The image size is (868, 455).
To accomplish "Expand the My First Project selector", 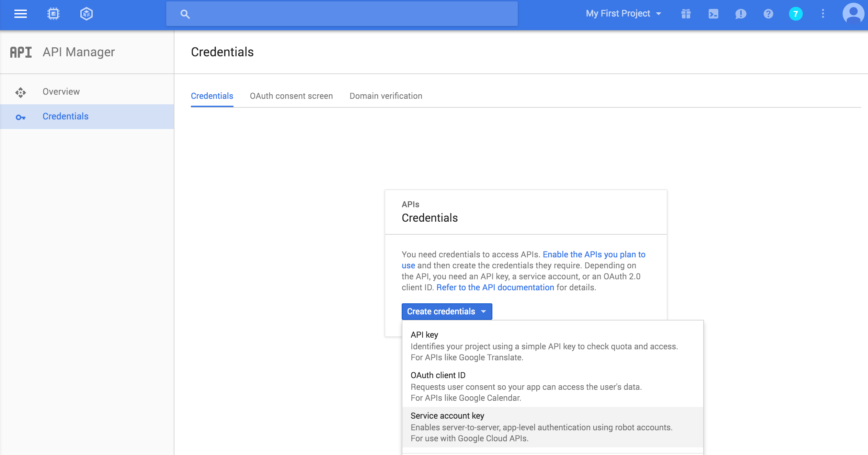I will (x=624, y=14).
